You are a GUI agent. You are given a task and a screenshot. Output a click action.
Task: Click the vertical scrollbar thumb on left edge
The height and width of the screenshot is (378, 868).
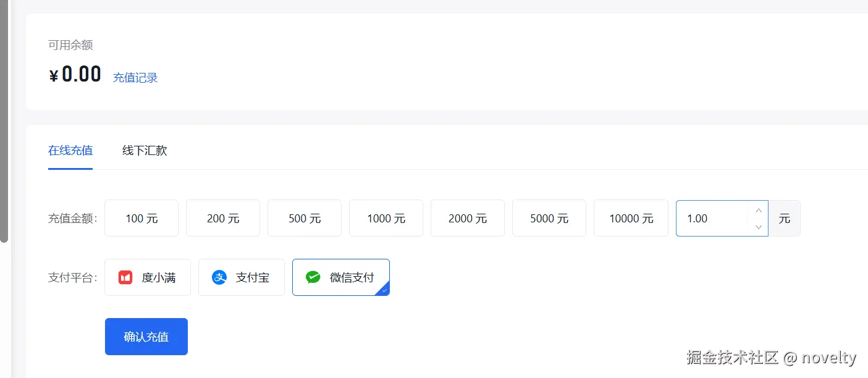[x=4, y=121]
